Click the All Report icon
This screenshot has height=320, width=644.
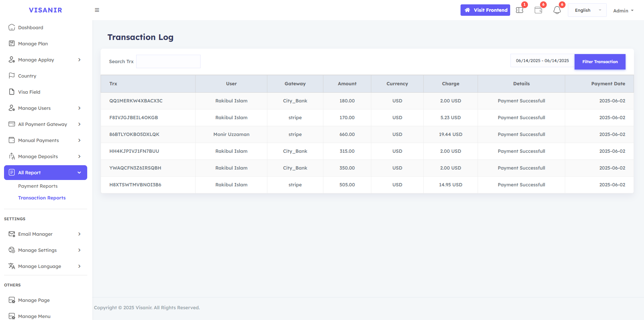[x=12, y=172]
